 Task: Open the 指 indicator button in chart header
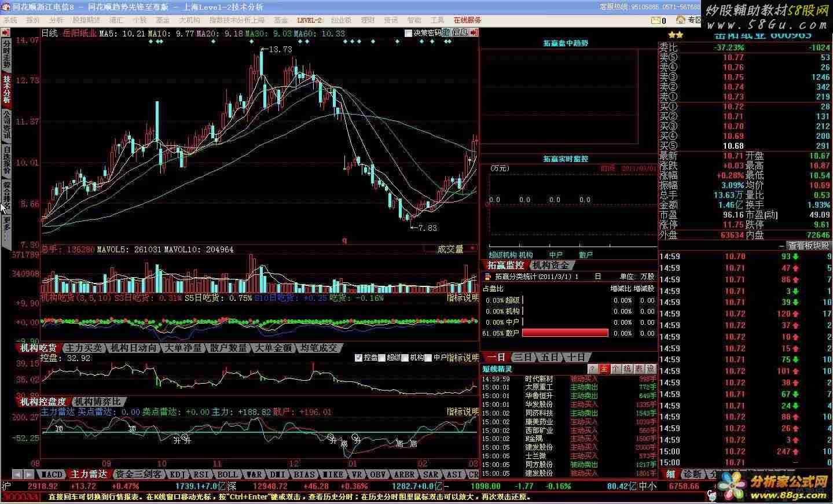(x=446, y=33)
